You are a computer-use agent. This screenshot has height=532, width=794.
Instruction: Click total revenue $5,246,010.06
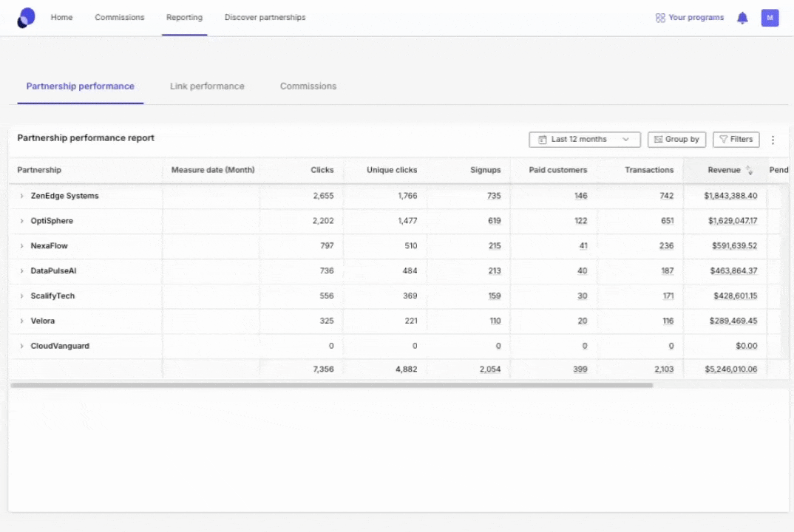(731, 369)
